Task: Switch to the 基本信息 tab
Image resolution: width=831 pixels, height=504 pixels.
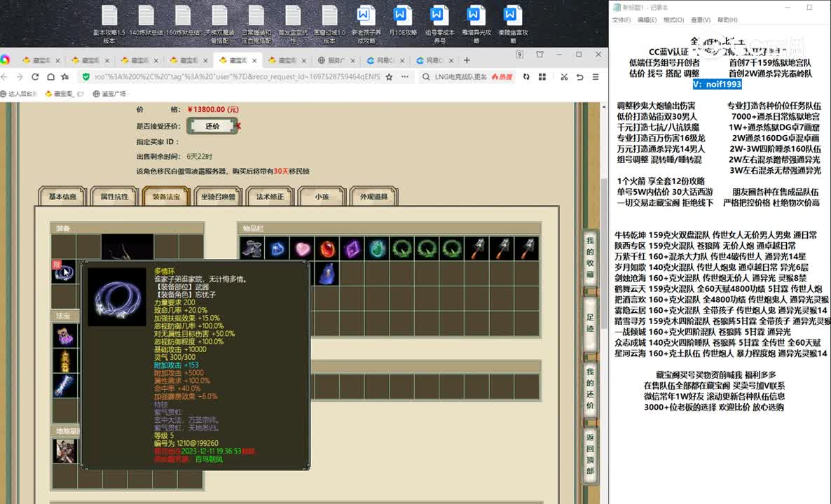Action: click(x=62, y=197)
